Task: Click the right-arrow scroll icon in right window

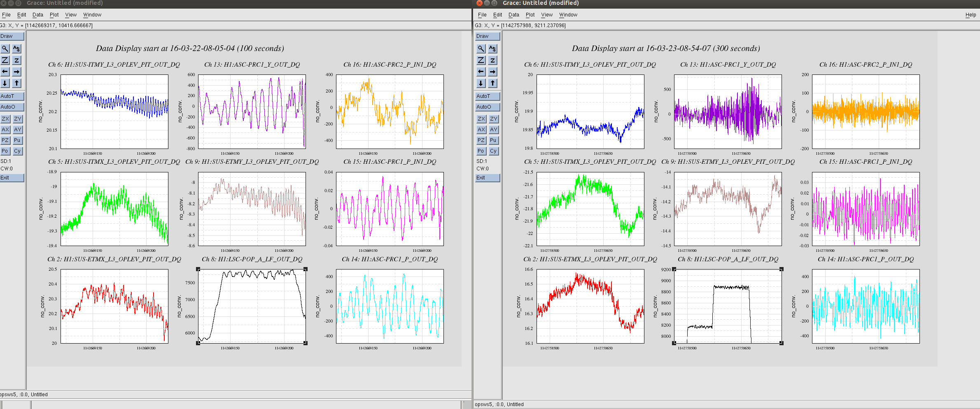Action: (x=492, y=72)
